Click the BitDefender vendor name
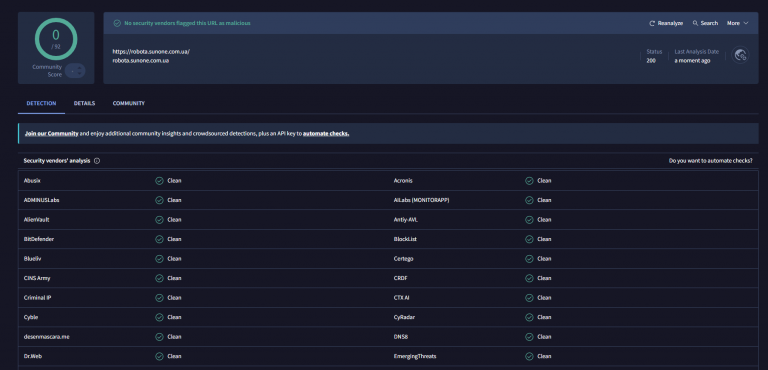 (39, 239)
